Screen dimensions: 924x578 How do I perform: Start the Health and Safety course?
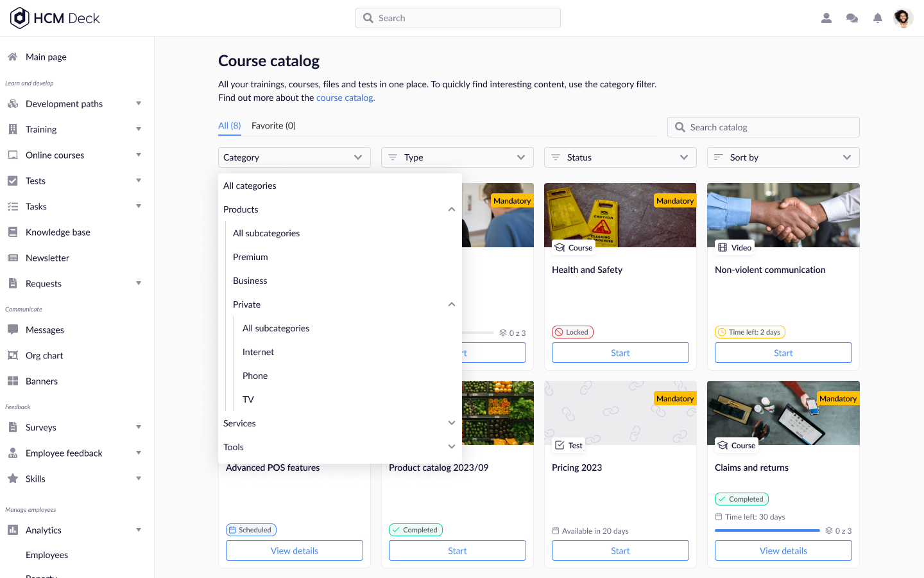pos(620,353)
